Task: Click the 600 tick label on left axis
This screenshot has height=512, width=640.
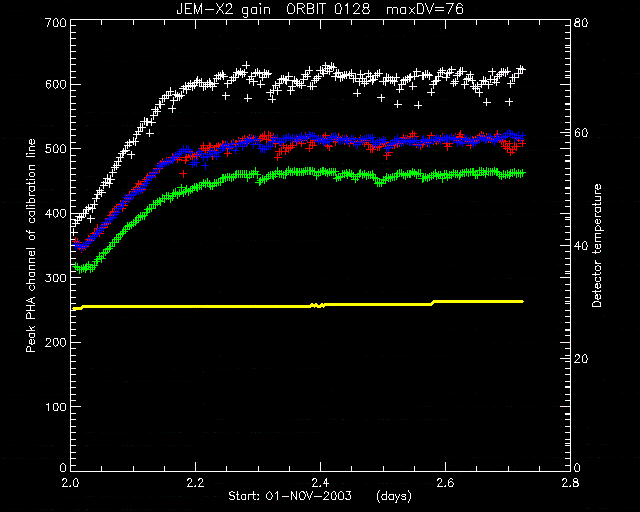Action: (56, 85)
